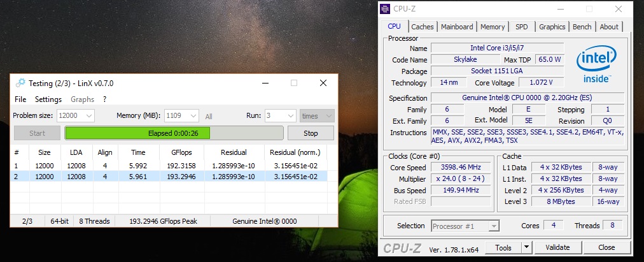Select the CPU tab in CPU-Z
This screenshot has width=644, height=262.
[x=395, y=26]
